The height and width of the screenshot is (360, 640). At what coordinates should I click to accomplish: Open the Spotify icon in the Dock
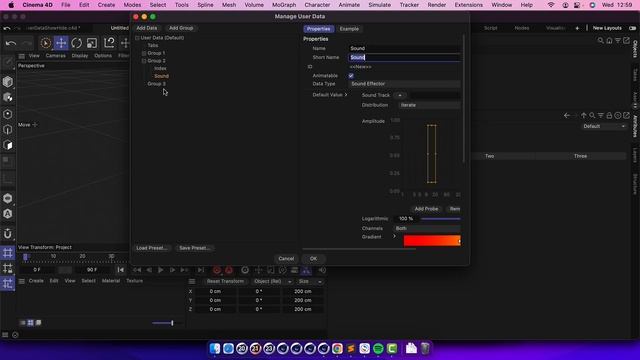[x=378, y=349]
